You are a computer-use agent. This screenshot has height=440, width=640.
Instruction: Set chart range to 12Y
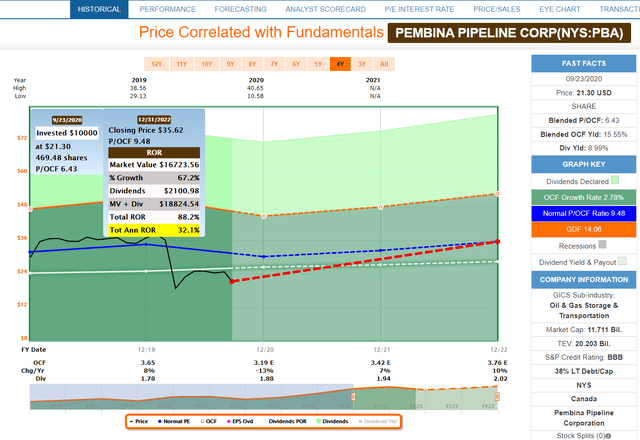click(156, 64)
